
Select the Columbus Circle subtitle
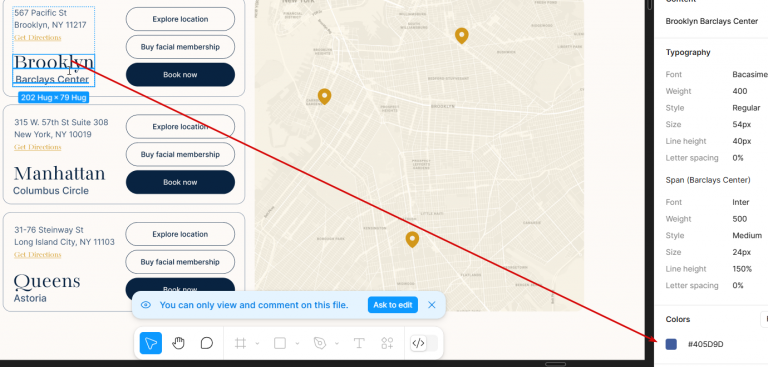(51, 191)
